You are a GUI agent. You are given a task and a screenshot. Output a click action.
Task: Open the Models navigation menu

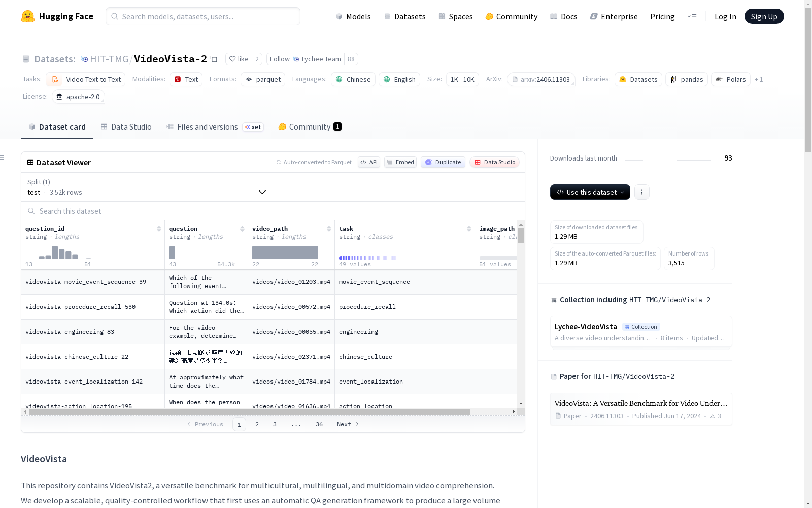353,16
